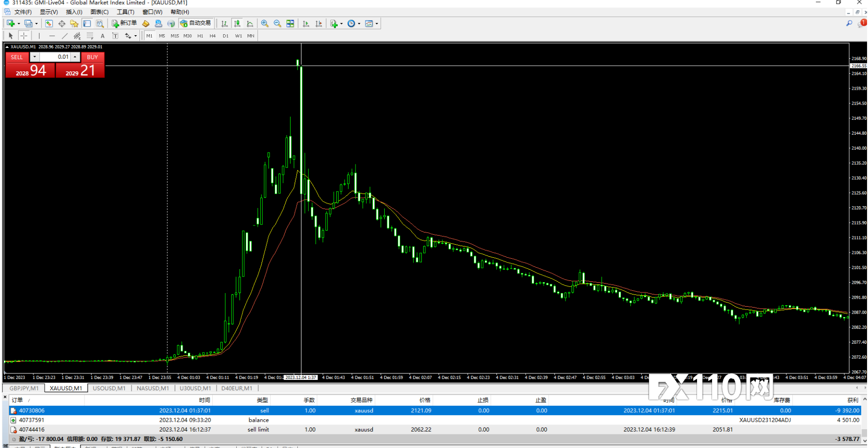Open the Navigator favorites star icon

[74, 23]
